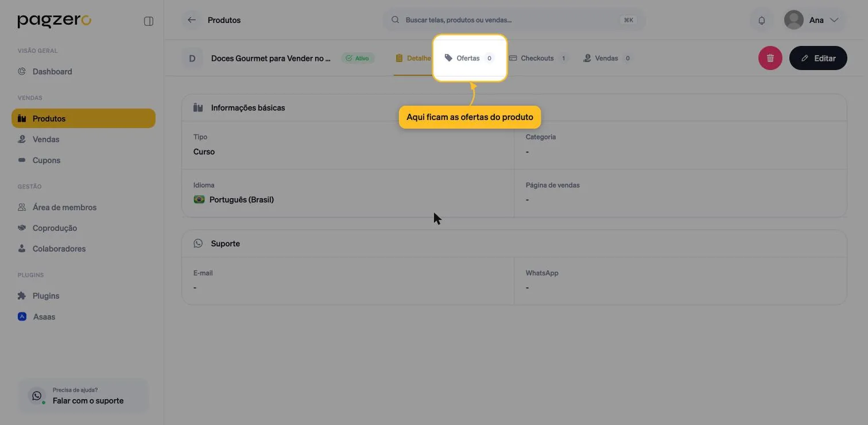Go back using the arrow button
Image resolution: width=868 pixels, height=425 pixels.
tap(192, 20)
